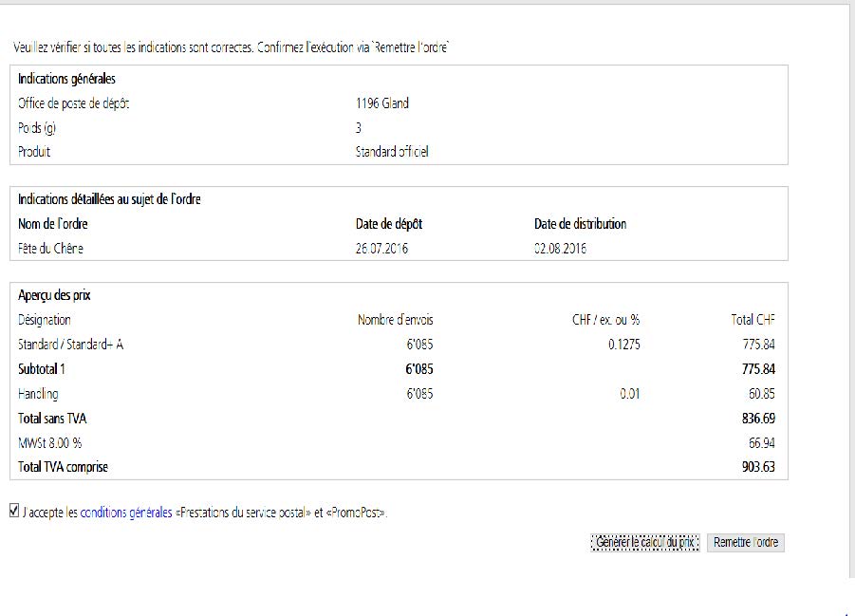Viewport: 855px width, 616px height.
Task: Click the final total 903.63
Action: (x=758, y=467)
